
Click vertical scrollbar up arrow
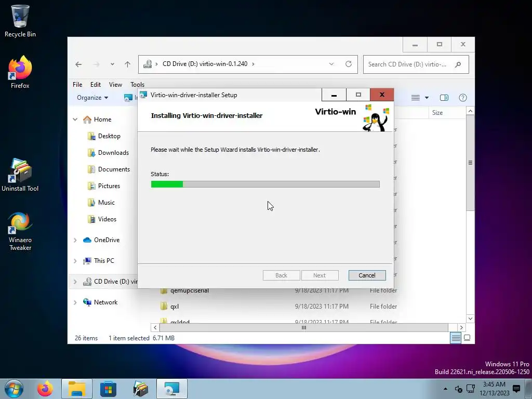tap(470, 111)
